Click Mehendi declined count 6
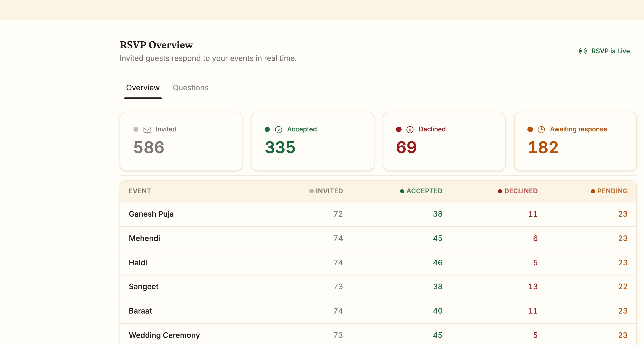The width and height of the screenshot is (644, 345). pos(535,238)
